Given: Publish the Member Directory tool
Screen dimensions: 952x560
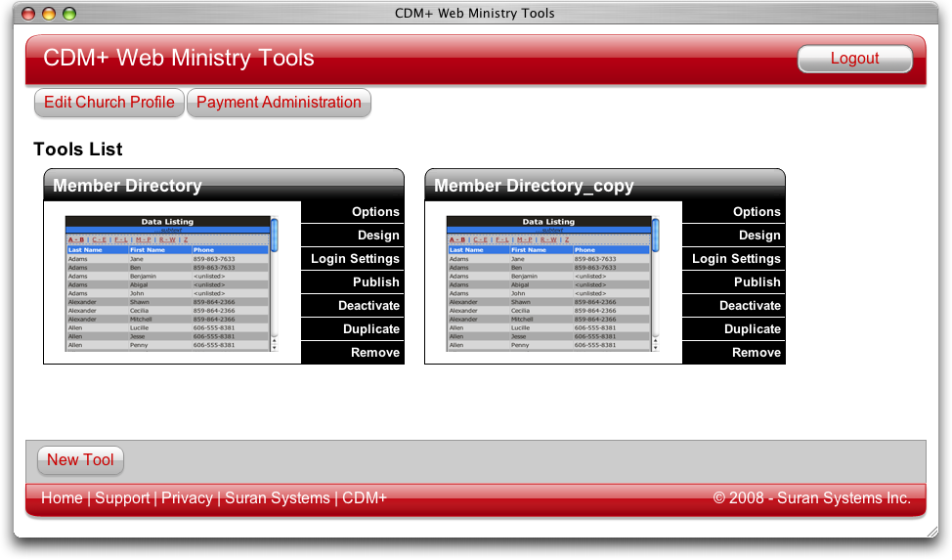Looking at the screenshot, I should pyautogui.click(x=375, y=282).
